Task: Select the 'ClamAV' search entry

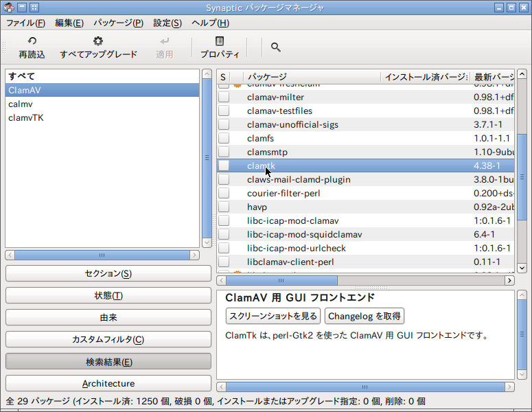Action: [102, 90]
